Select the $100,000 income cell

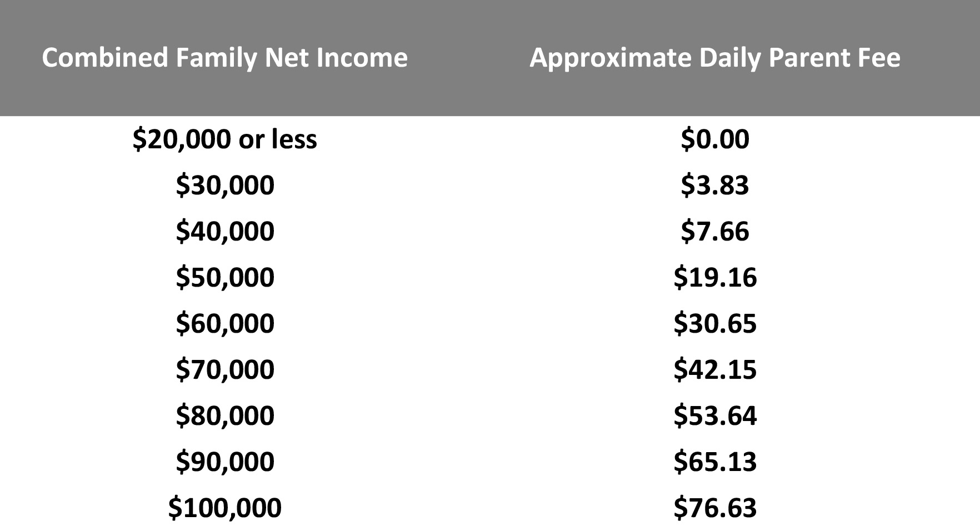coord(225,508)
